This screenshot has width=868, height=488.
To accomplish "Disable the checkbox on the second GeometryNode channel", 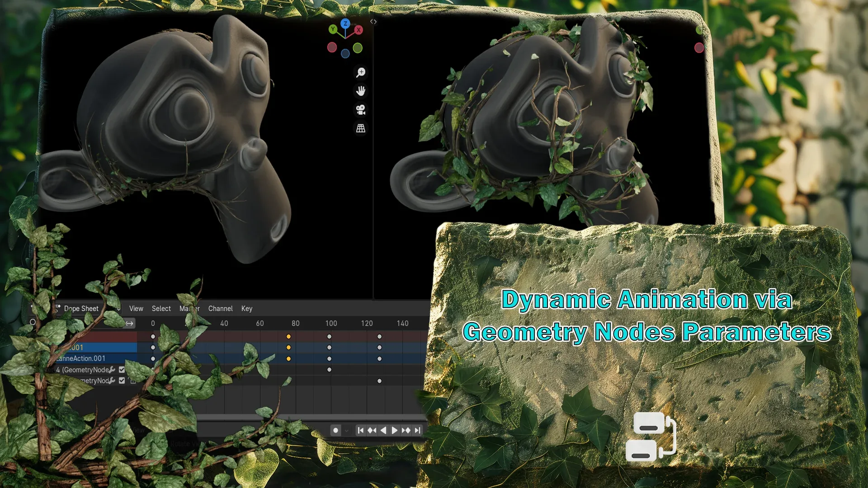I will click(122, 380).
